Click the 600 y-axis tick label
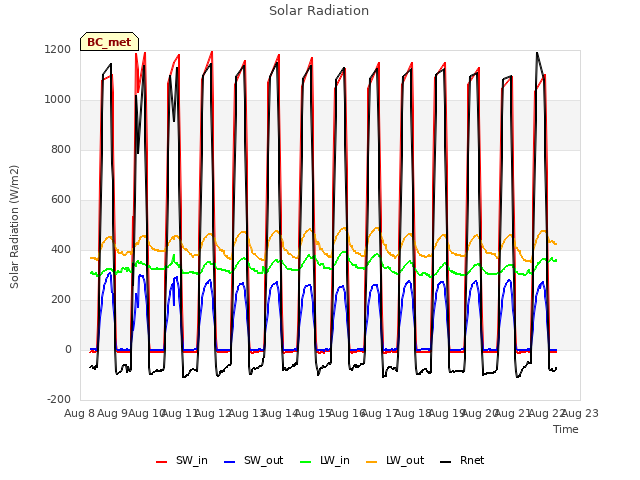Viewport: 640px width, 480px height. pos(61,200)
